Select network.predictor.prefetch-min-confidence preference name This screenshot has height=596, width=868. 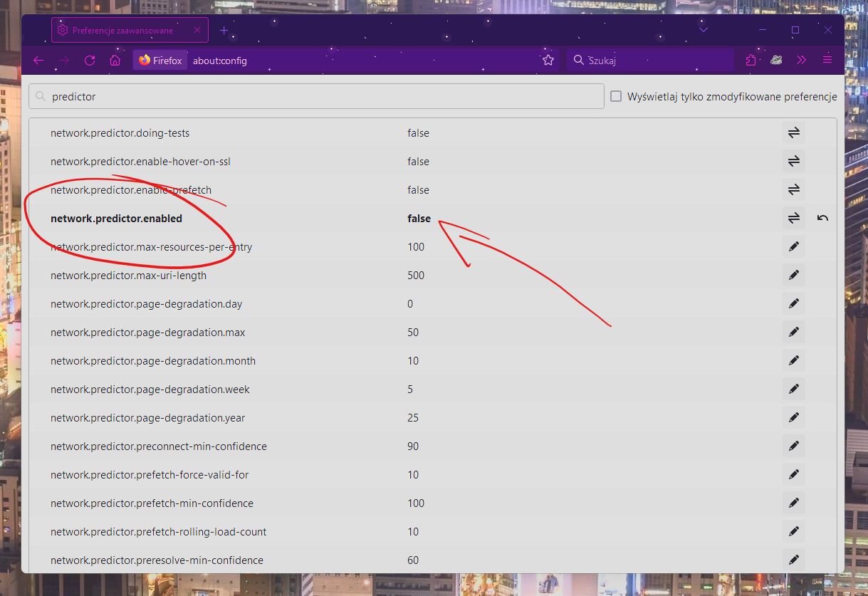pyautogui.click(x=152, y=503)
